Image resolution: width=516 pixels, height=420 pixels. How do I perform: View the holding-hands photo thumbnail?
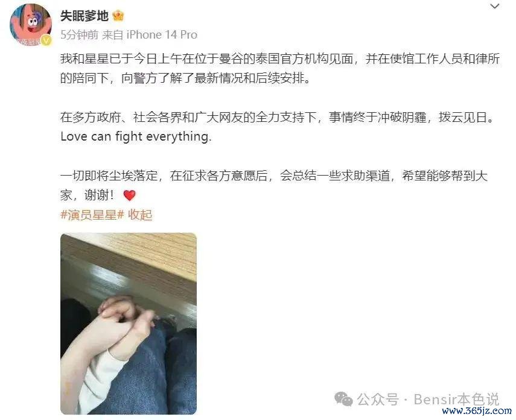129,323
